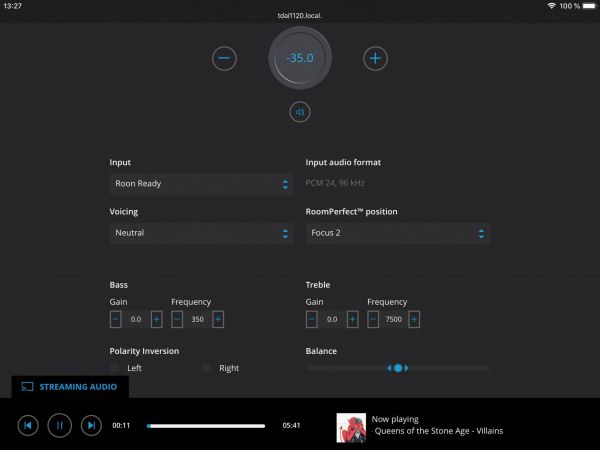600x450 pixels.
Task: Click the cast icon beside Streaming Audio
Action: (28, 386)
